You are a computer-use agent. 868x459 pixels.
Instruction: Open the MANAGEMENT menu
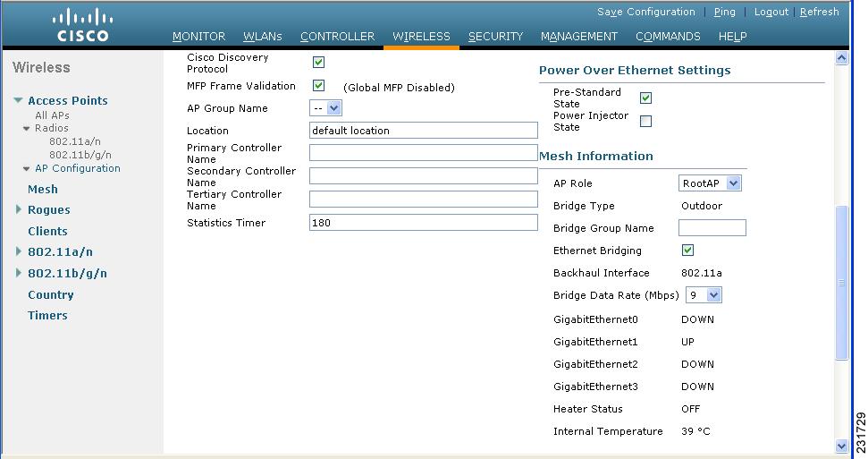[579, 37]
